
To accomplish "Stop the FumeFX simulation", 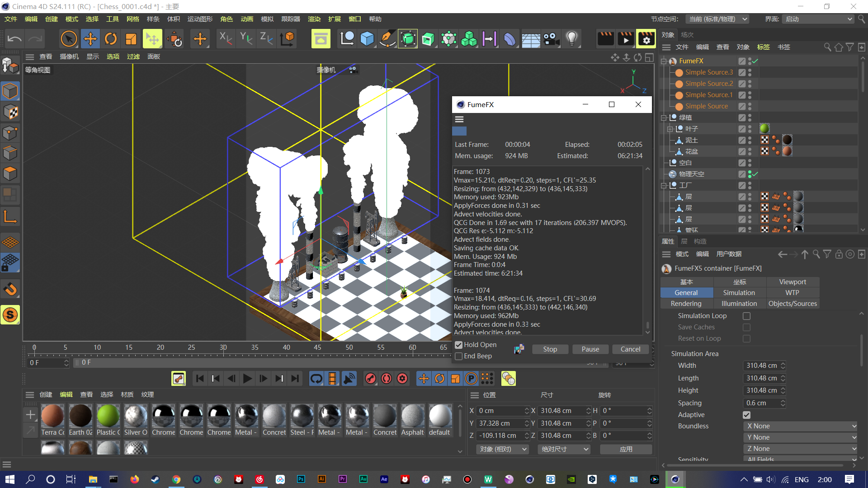I will click(550, 349).
